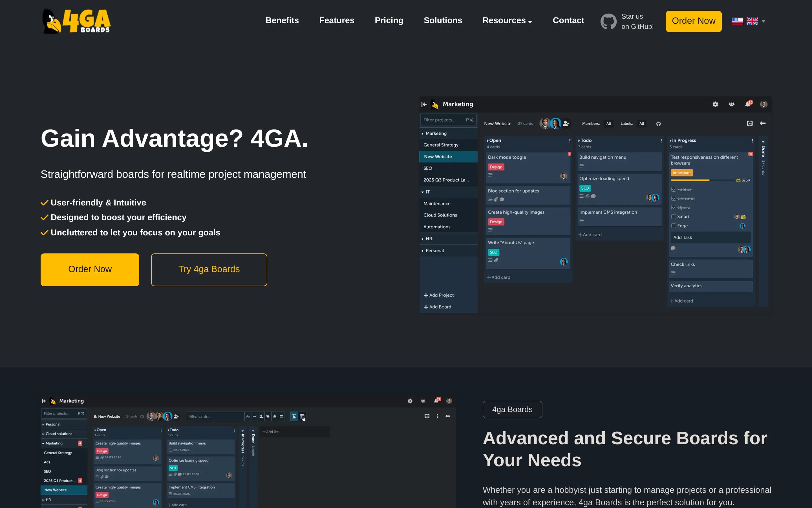Click the left arrow icon in hero board toolbar

coord(762,123)
